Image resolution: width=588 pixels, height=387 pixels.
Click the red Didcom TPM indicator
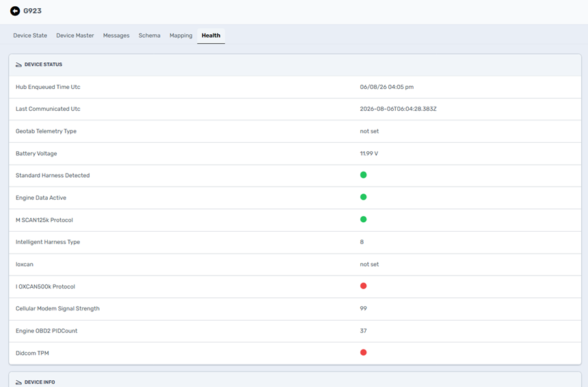point(363,352)
